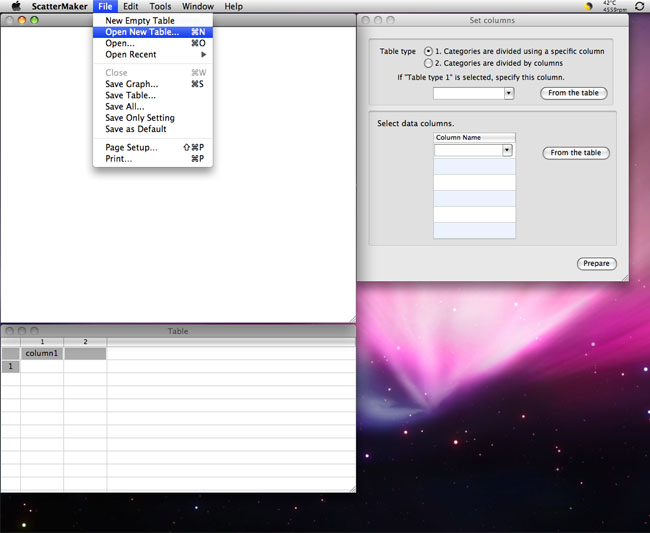Click the Set columns window title
Image resolution: width=650 pixels, height=533 pixels.
tap(492, 20)
